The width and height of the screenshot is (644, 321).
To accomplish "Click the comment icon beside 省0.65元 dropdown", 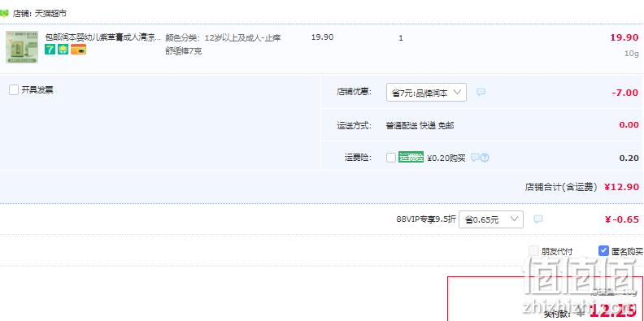I will [538, 219].
